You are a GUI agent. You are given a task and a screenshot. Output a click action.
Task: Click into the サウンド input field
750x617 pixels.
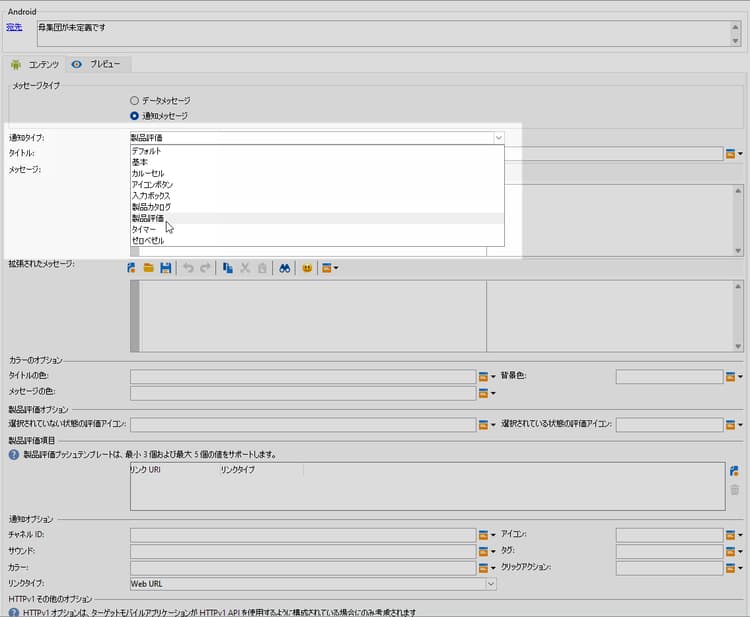click(303, 551)
